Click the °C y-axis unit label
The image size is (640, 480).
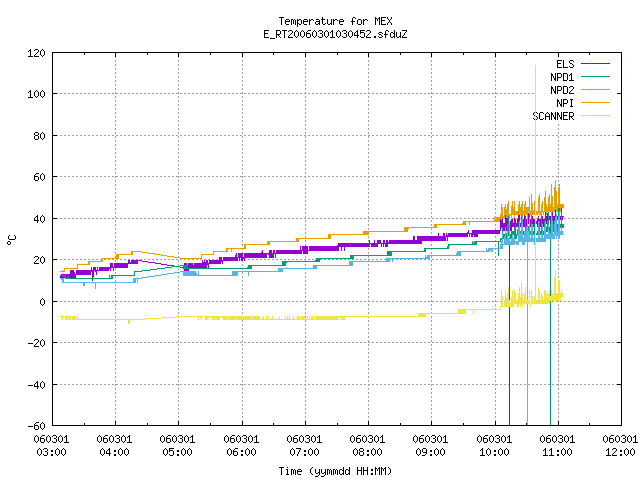point(11,240)
